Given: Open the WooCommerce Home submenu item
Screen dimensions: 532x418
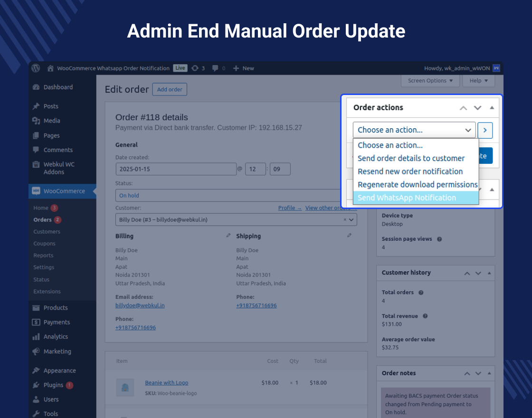Looking at the screenshot, I should [41, 208].
